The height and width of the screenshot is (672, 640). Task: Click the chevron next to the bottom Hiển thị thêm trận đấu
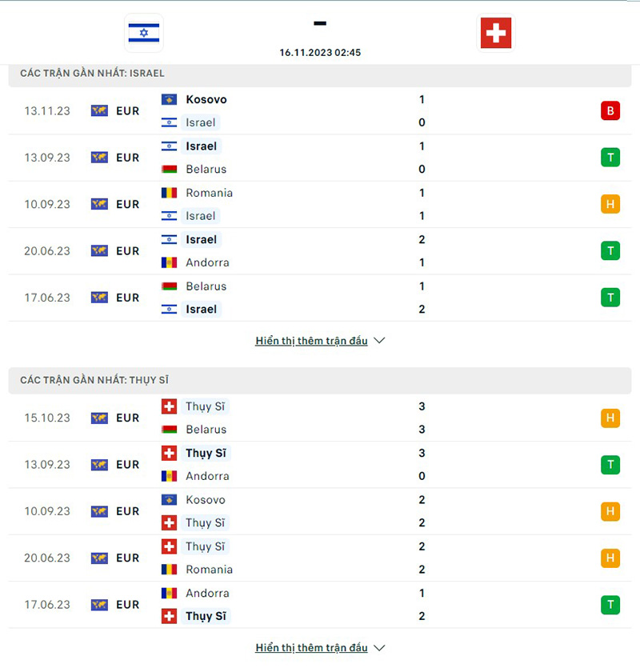coord(379,648)
